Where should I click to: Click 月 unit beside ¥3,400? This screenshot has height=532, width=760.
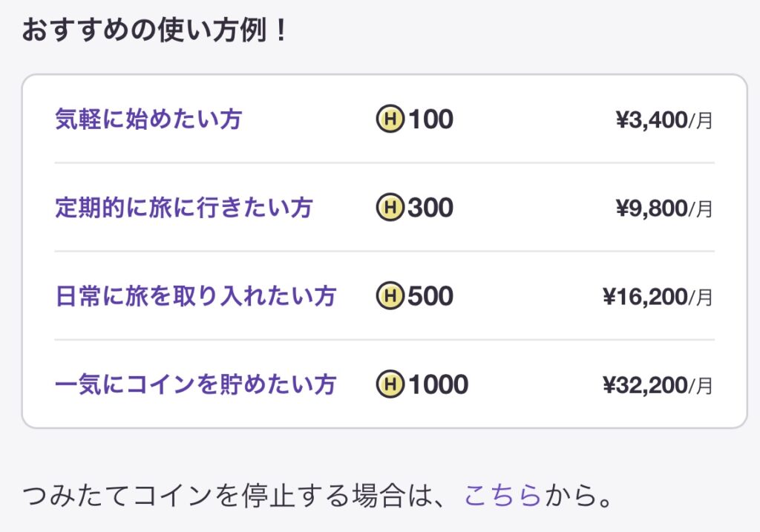point(705,120)
